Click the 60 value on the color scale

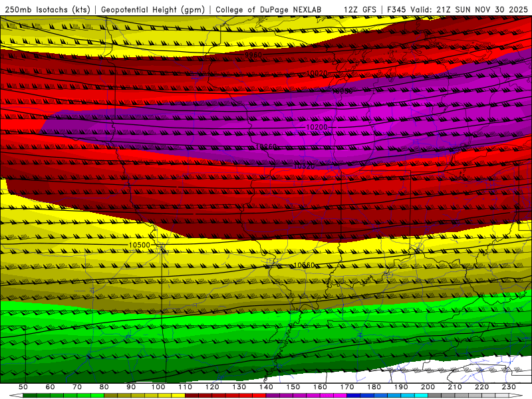coord(51,387)
